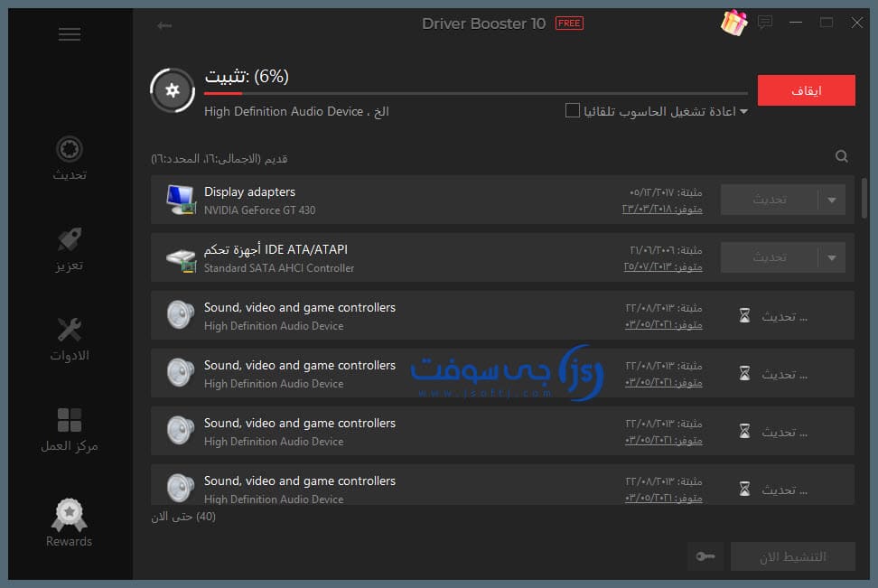Open available date link for SATA AHCI Controller
878x588 pixels.
pyautogui.click(x=663, y=266)
